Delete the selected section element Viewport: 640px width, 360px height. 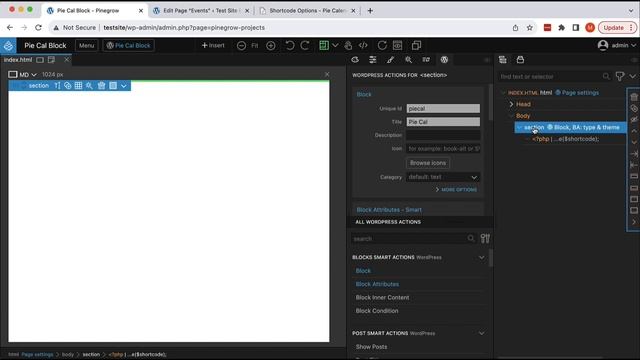(x=101, y=85)
